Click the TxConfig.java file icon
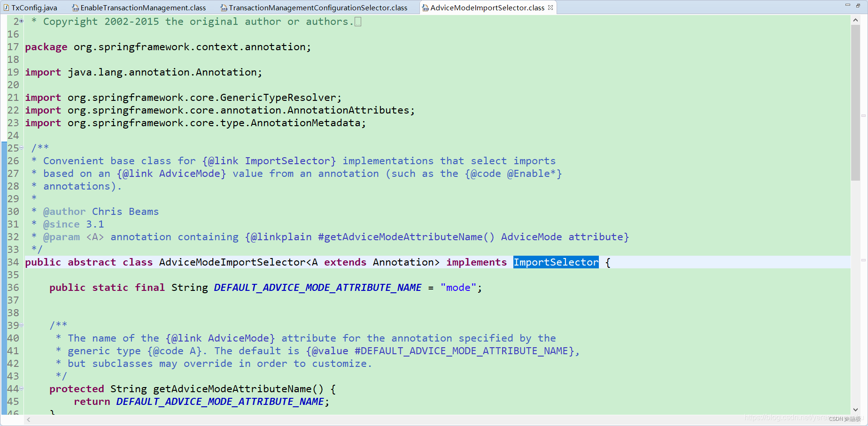The image size is (868, 426). 6,8
